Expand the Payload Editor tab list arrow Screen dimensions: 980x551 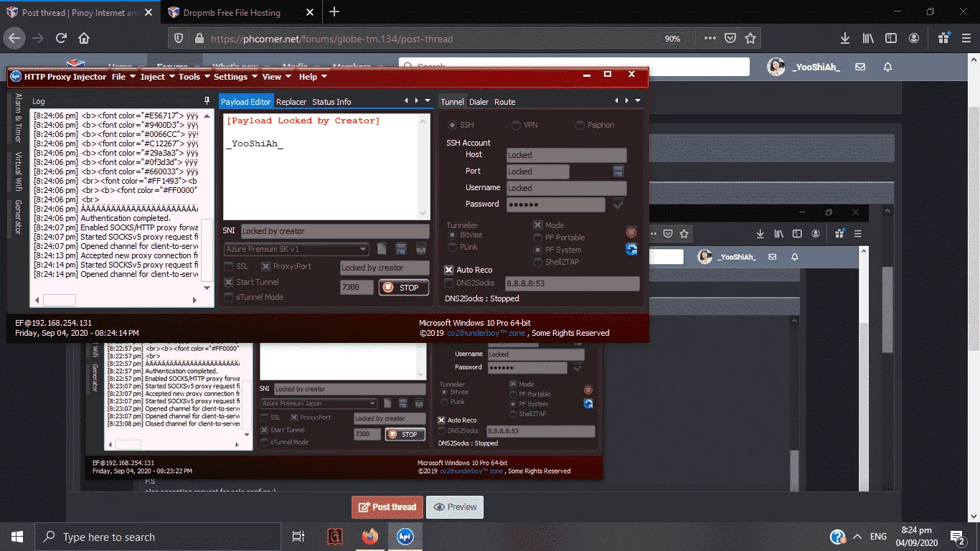tap(428, 101)
